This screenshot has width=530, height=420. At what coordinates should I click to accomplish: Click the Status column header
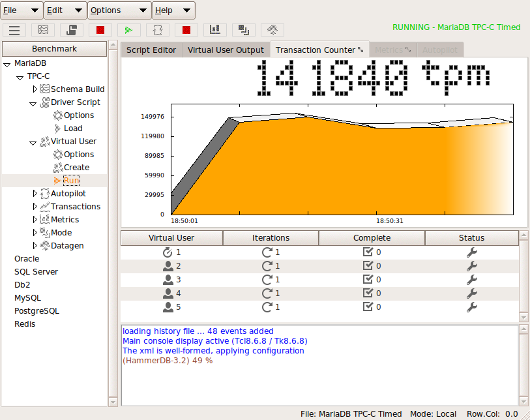tap(471, 238)
